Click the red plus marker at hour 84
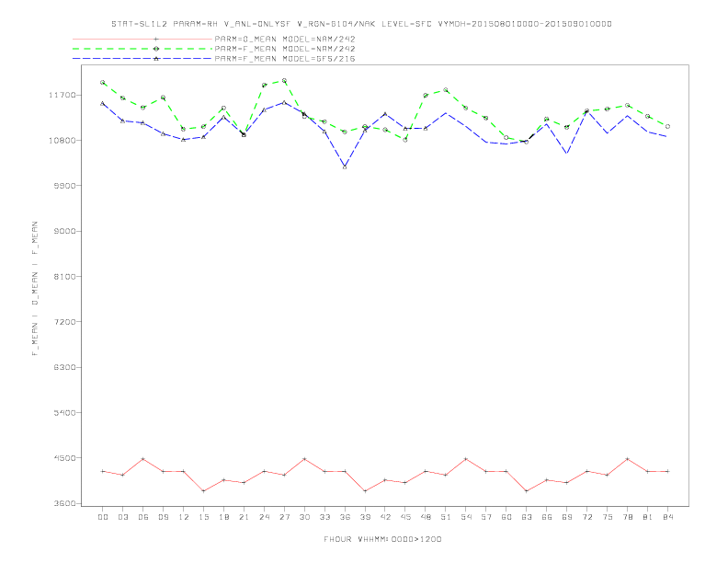Viewport: 728px width, 563px height. (667, 472)
